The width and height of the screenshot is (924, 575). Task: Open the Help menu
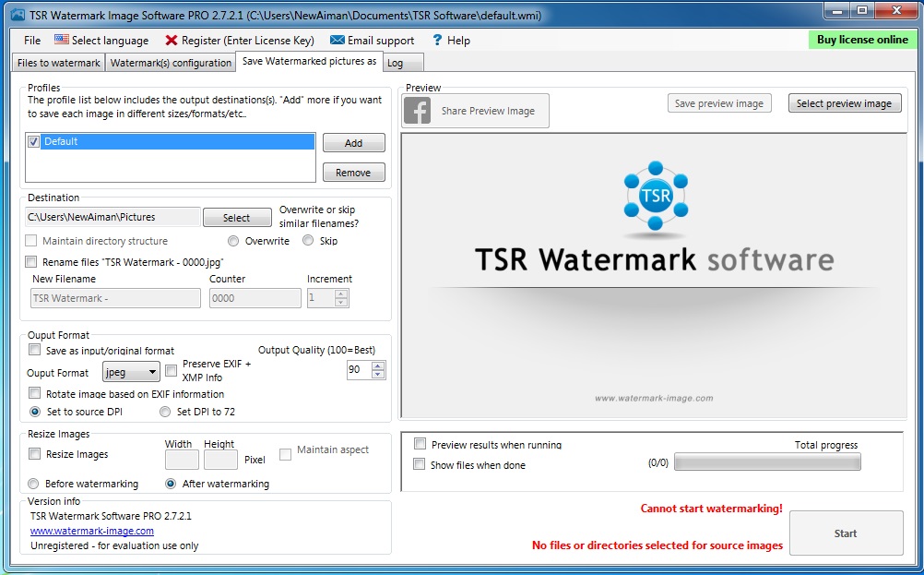[451, 40]
